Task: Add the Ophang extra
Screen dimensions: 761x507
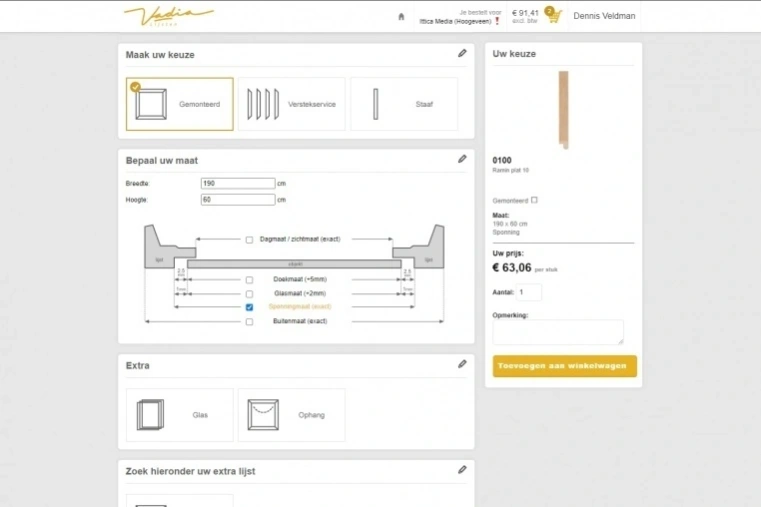Action: click(x=292, y=415)
